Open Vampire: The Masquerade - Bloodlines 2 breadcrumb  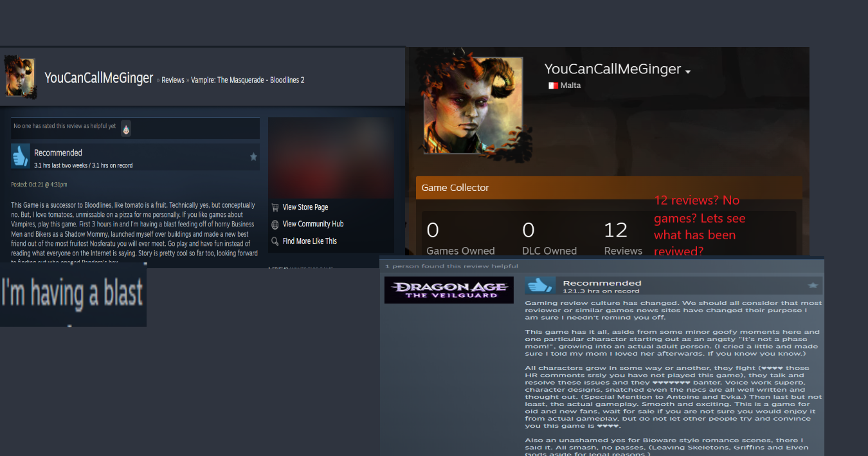[x=248, y=80]
